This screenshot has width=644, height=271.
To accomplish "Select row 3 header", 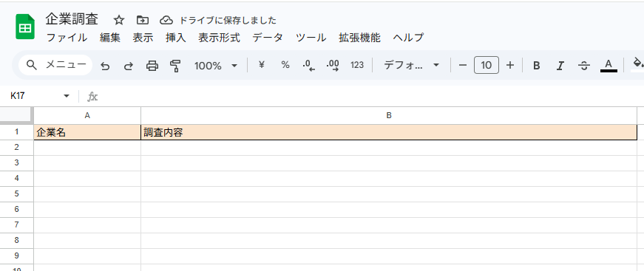I will 17,163.
